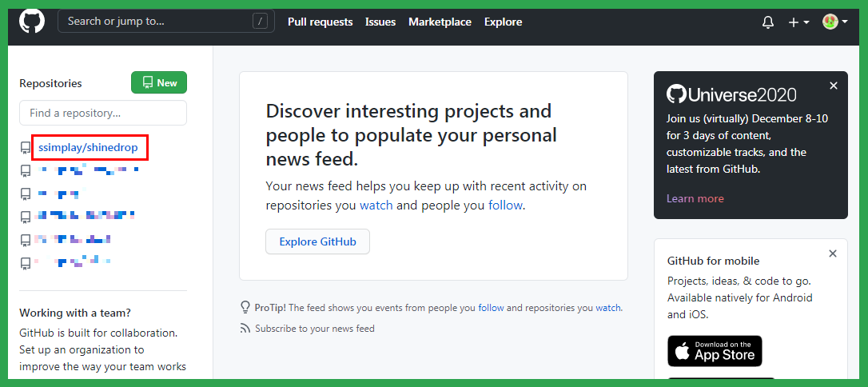Click the 'GitHub for mobile' title
The width and height of the screenshot is (868, 387).
coord(714,261)
